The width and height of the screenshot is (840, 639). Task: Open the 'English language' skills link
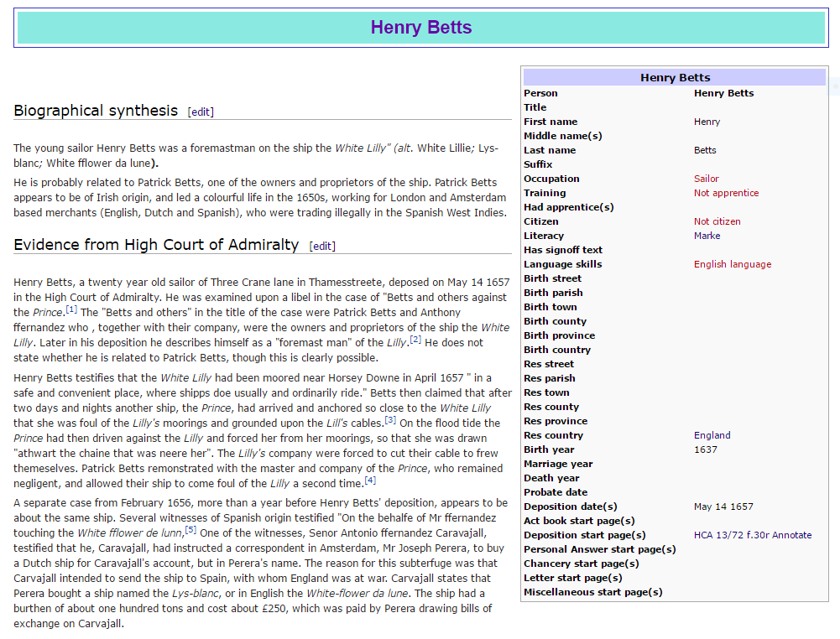point(732,264)
